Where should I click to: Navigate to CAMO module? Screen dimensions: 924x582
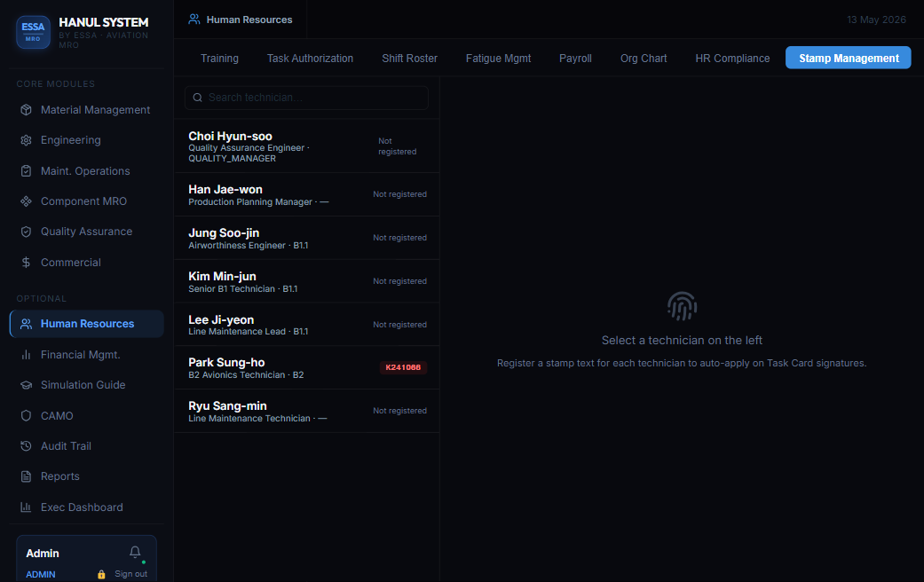(x=87, y=415)
